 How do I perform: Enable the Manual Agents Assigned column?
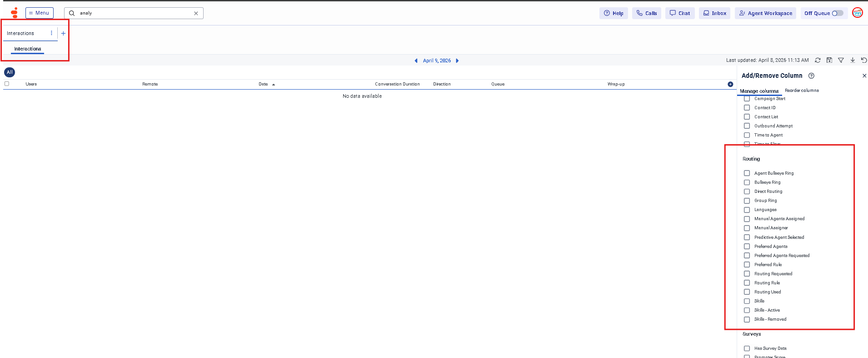pyautogui.click(x=747, y=219)
